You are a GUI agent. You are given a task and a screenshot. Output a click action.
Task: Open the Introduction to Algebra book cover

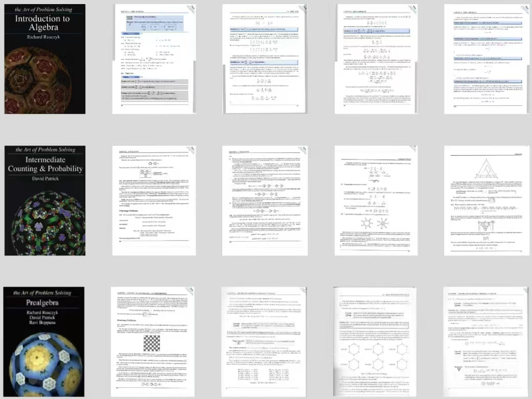(45, 59)
